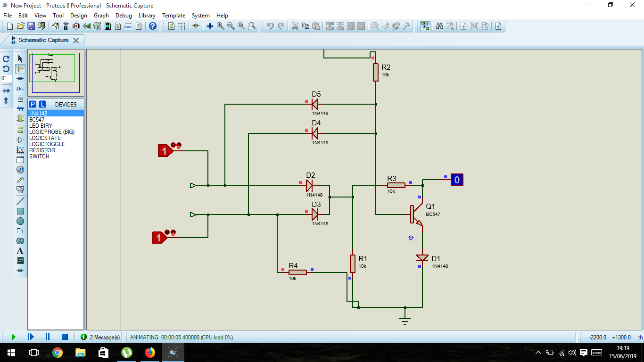Stop the running simulation
The image size is (644, 362).
[x=65, y=337]
